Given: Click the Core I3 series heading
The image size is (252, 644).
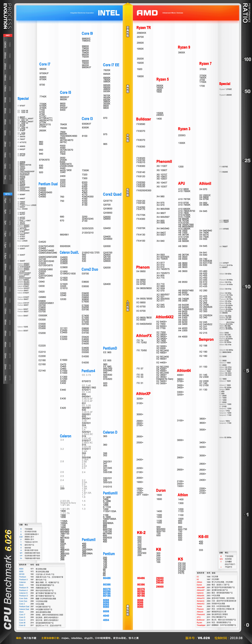Looking at the screenshot, I should coord(87,119).
